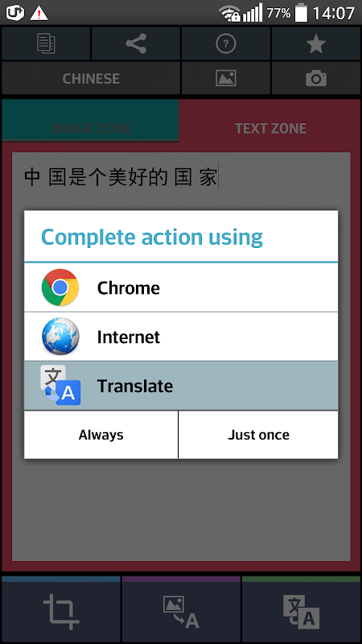Tap the translate icon at bottom right

coord(301,612)
